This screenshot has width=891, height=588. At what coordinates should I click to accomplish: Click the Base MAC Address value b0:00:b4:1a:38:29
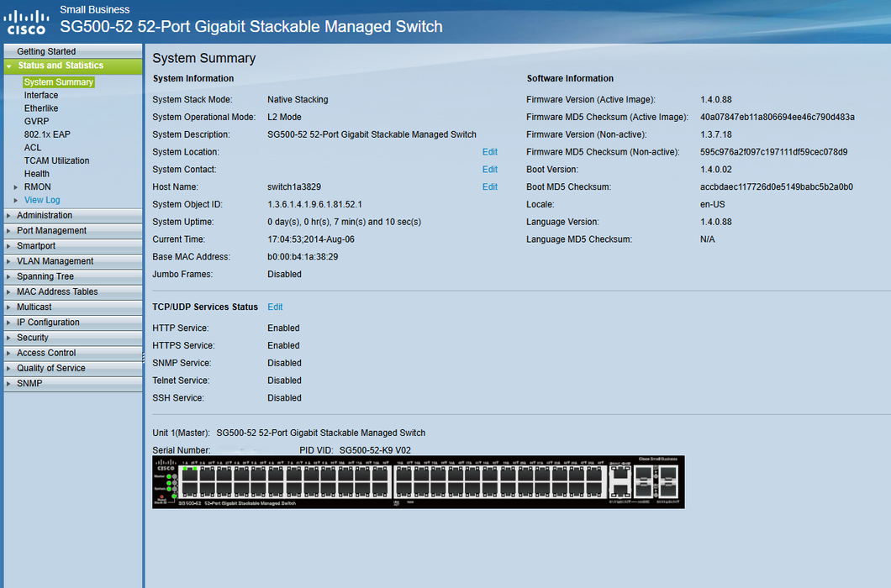pyautogui.click(x=303, y=257)
